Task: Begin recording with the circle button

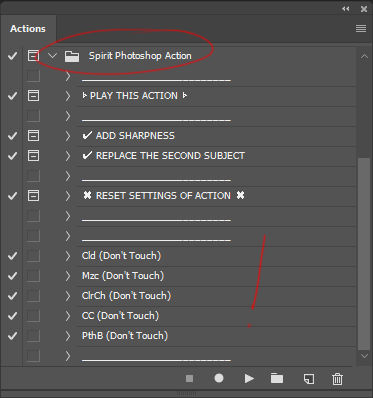Action: [x=219, y=378]
